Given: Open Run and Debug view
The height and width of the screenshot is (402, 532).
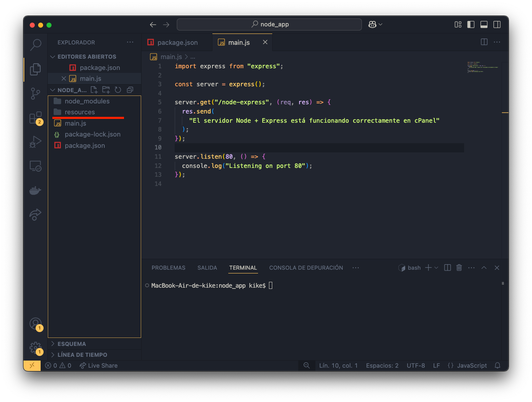Looking at the screenshot, I should (x=36, y=142).
